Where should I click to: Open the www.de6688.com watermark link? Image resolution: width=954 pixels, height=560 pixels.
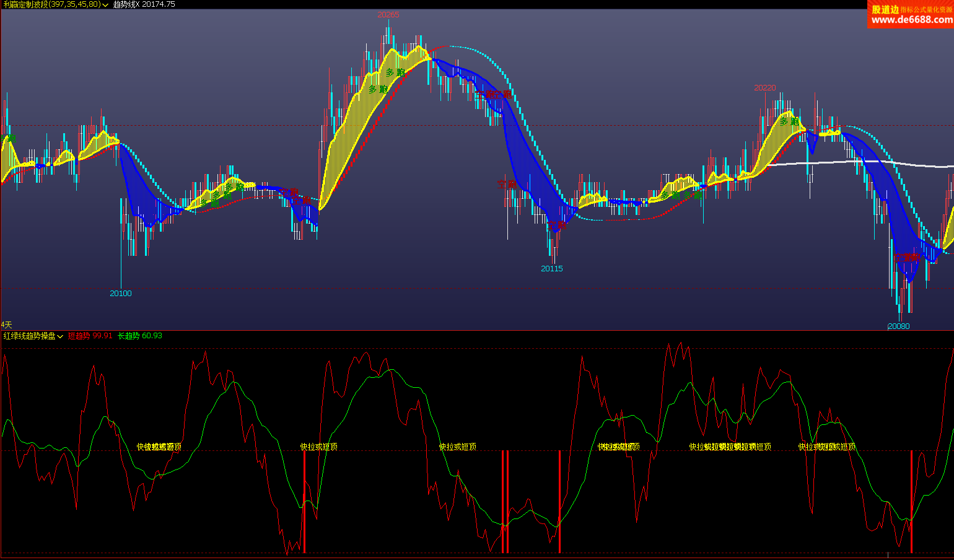point(912,19)
